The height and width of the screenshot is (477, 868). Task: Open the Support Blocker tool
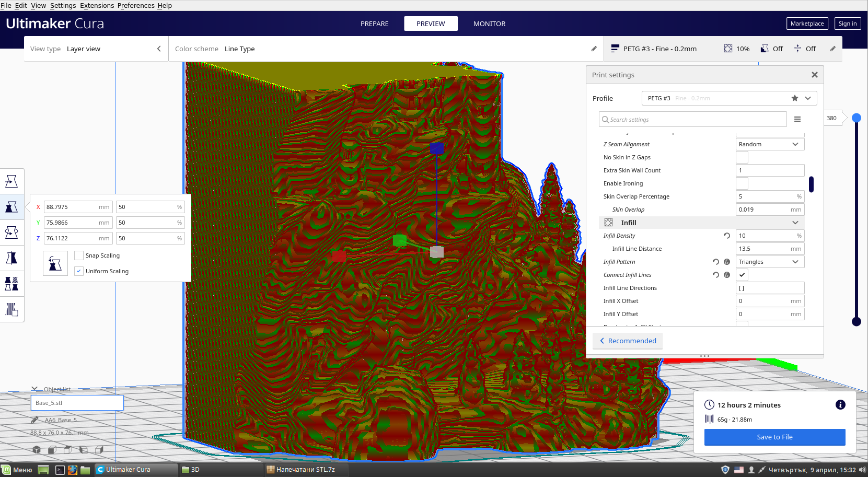click(x=11, y=309)
